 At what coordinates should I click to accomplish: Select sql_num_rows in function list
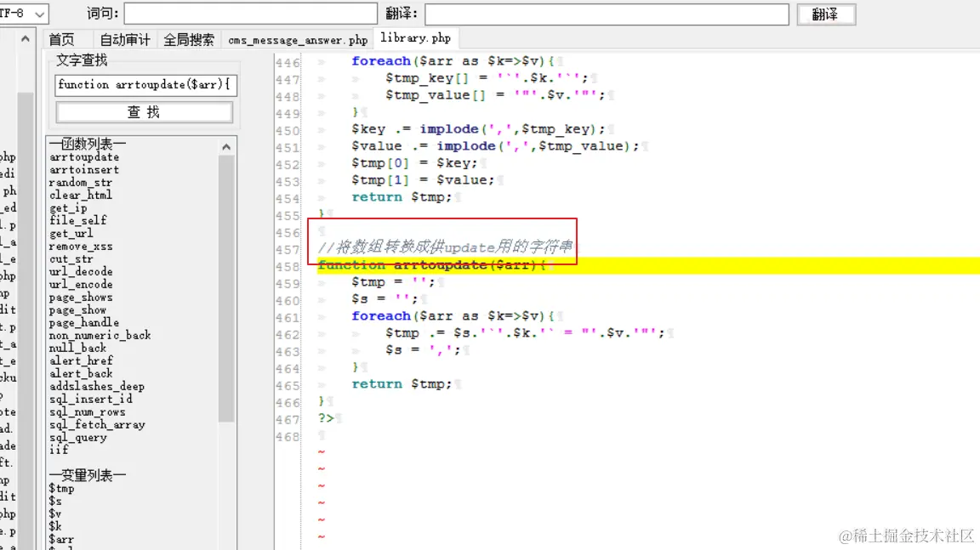click(x=88, y=412)
